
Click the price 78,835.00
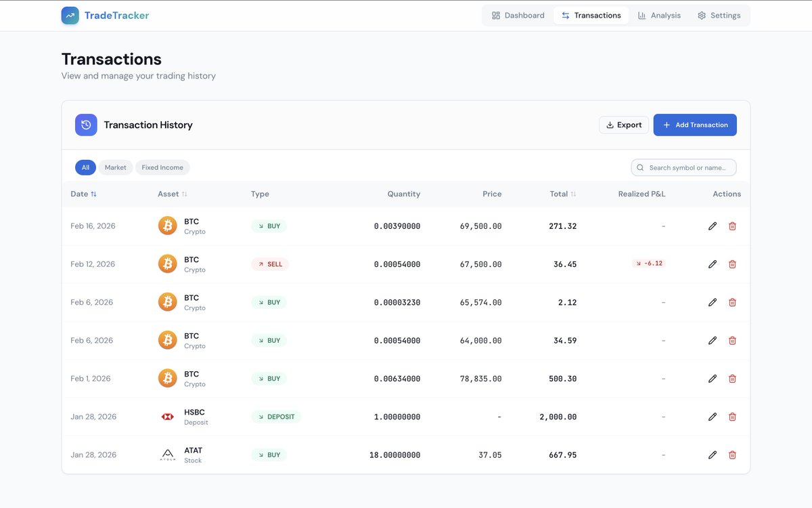(480, 379)
